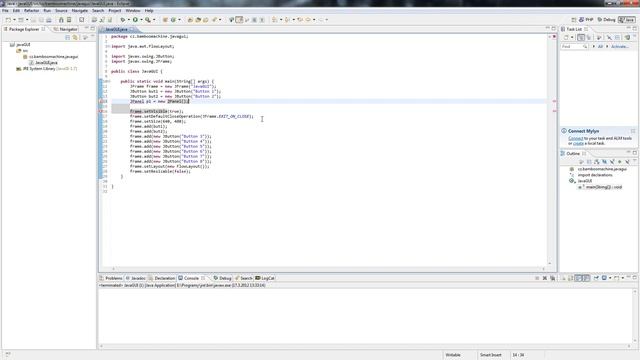
Task: Click the Activate... link in Task List
Action: click(x=620, y=47)
